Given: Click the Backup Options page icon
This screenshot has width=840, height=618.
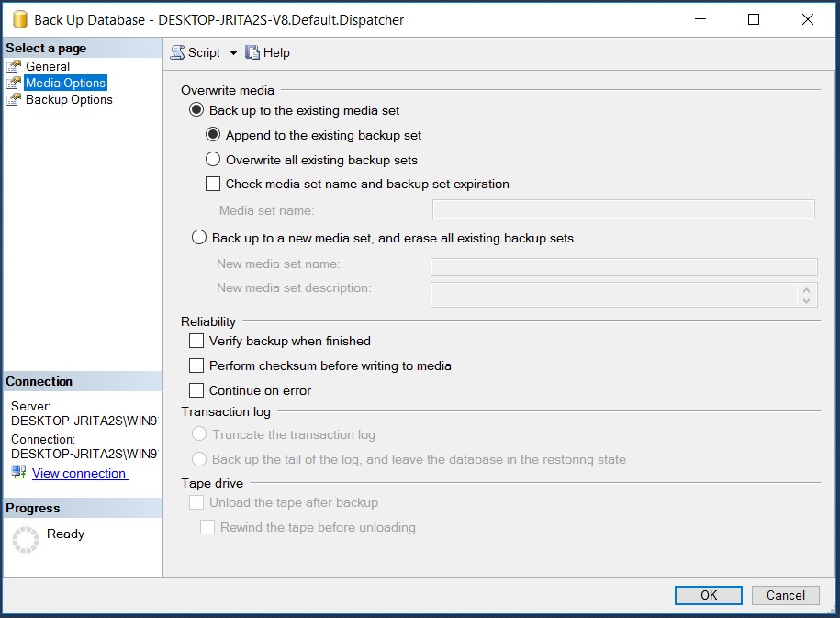Looking at the screenshot, I should click(14, 100).
